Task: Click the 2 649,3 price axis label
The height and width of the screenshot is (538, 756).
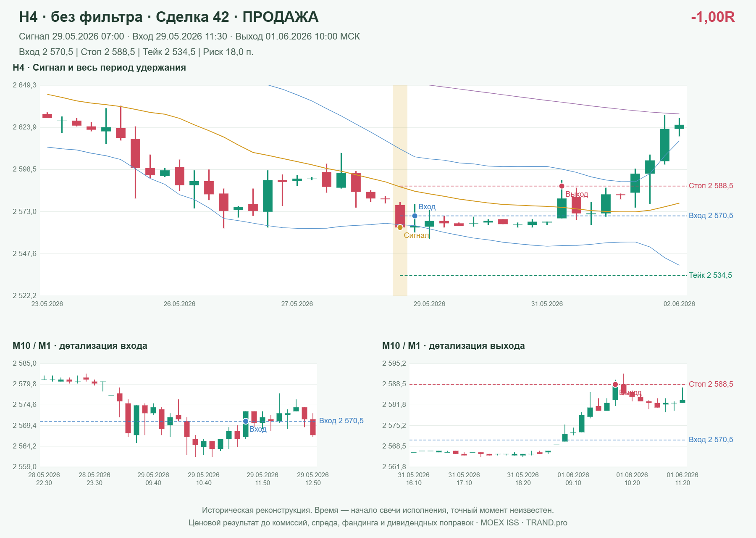Action: coord(24,85)
